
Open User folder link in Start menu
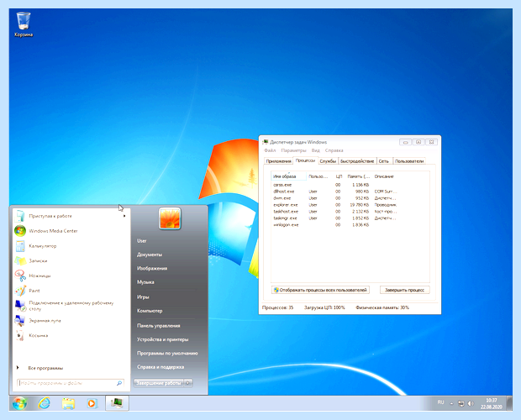pos(142,241)
